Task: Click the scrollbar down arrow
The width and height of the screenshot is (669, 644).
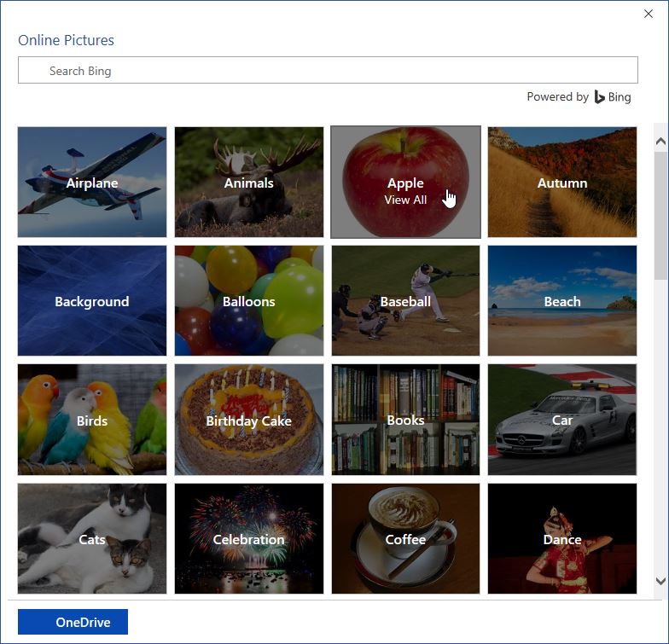Action: point(660,581)
